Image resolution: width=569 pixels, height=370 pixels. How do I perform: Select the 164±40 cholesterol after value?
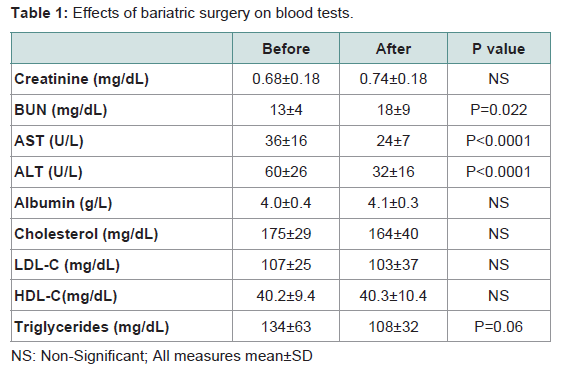click(x=393, y=234)
